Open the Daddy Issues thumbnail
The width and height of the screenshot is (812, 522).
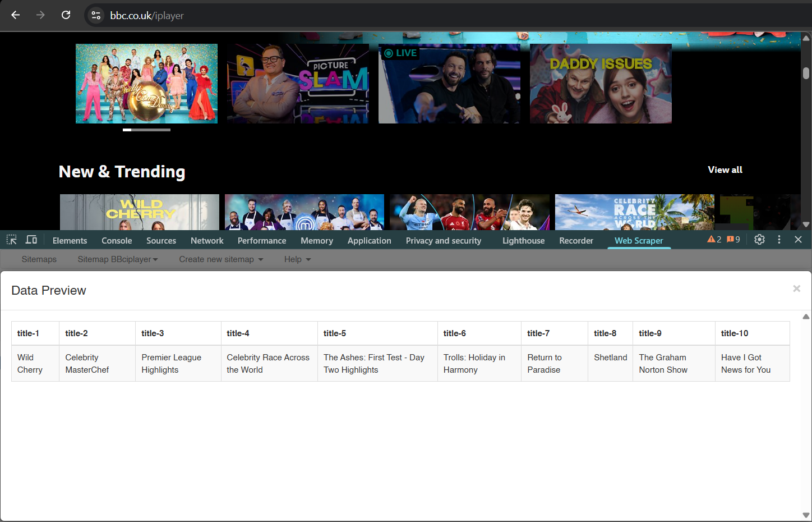[601, 84]
